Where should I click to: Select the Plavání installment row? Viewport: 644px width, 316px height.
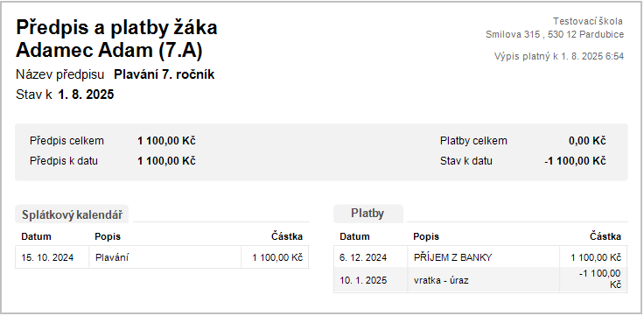[x=162, y=257]
